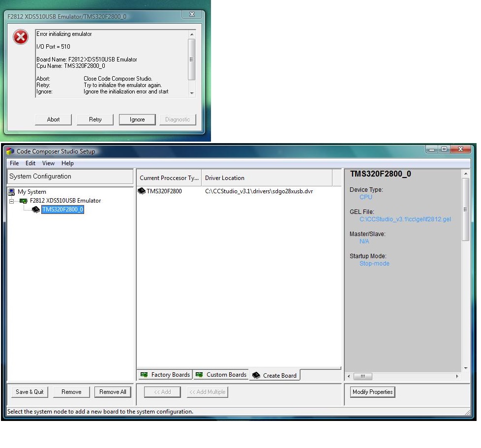Click the << Add Multiple button
Screen dimensions: 481x448
tap(208, 392)
